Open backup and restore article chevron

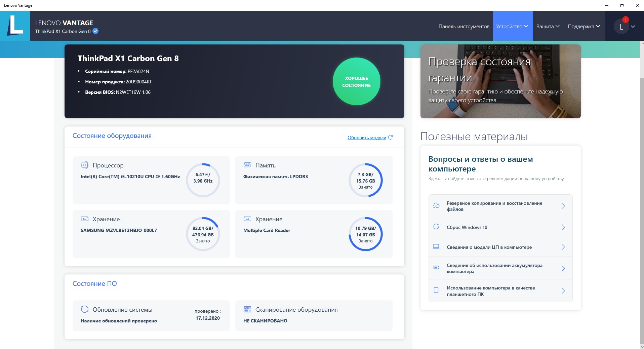pos(563,206)
